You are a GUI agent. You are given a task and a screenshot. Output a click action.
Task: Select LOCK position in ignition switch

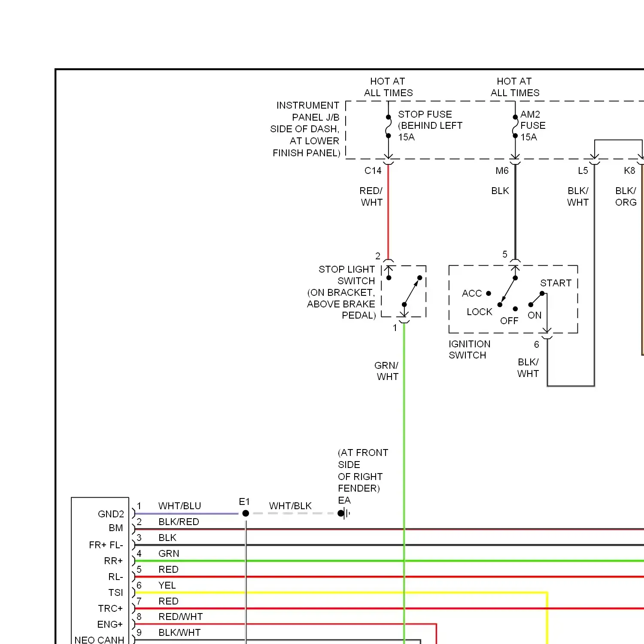[x=480, y=312]
